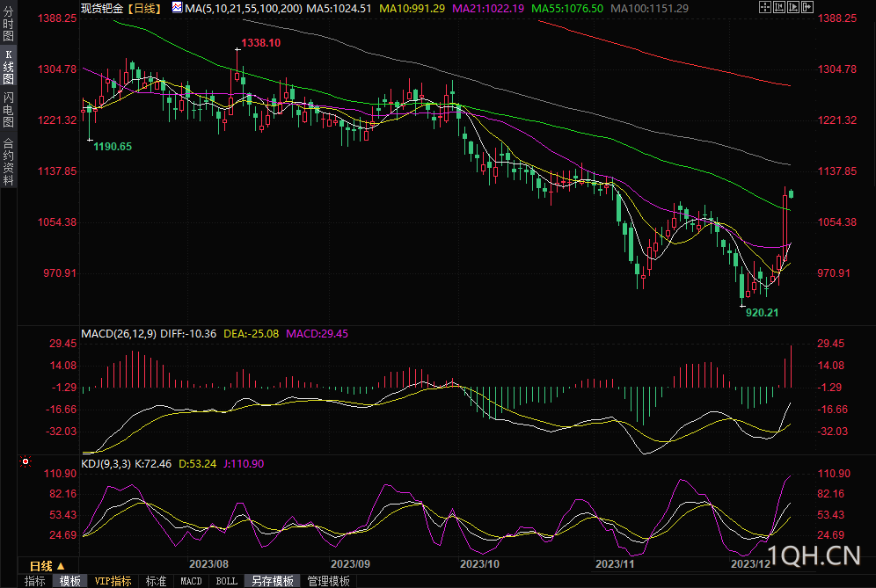
Task: Switch to the K线图 side tab
Action: point(9,67)
